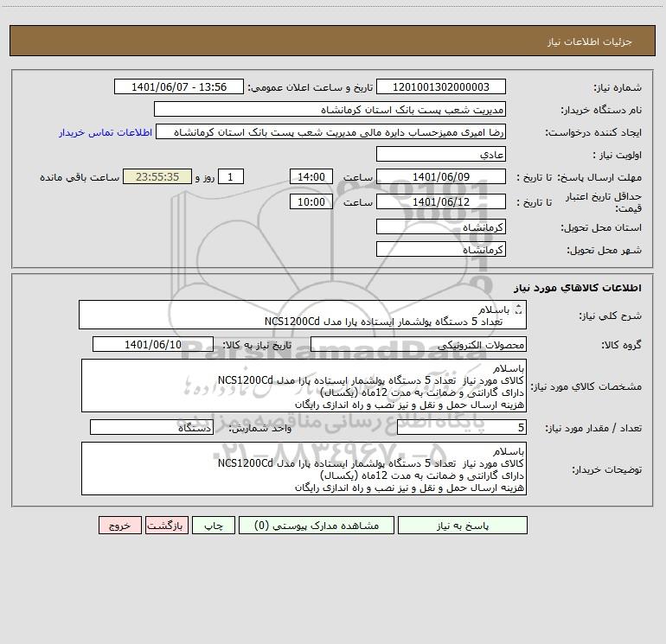The width and height of the screenshot is (666, 644).
Task: Click the requester field رضا امیری
Action: coord(331,131)
